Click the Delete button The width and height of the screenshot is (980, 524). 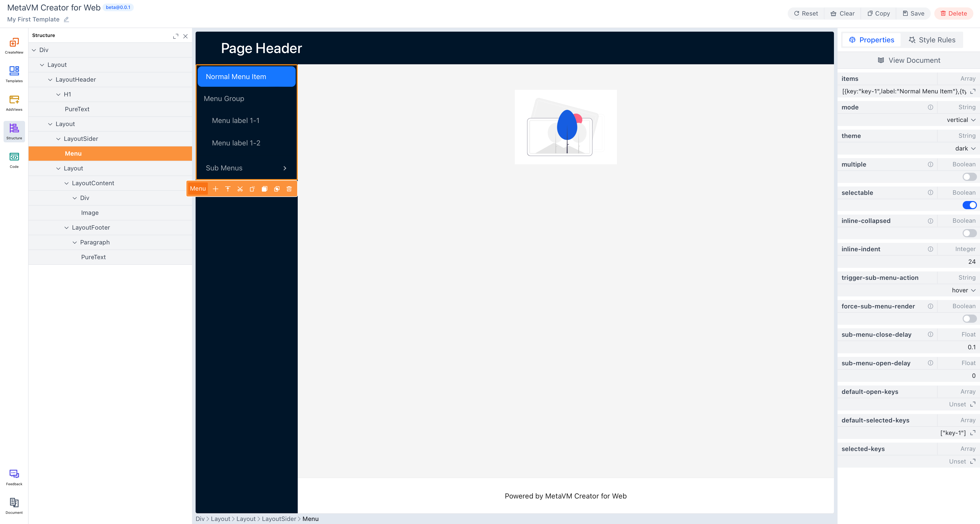[953, 13]
